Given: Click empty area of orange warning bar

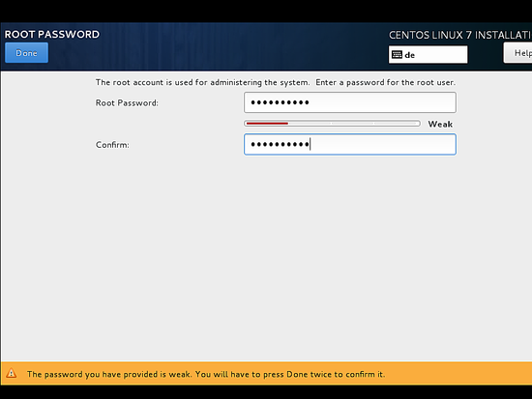Looking at the screenshot, I should tap(458, 374).
